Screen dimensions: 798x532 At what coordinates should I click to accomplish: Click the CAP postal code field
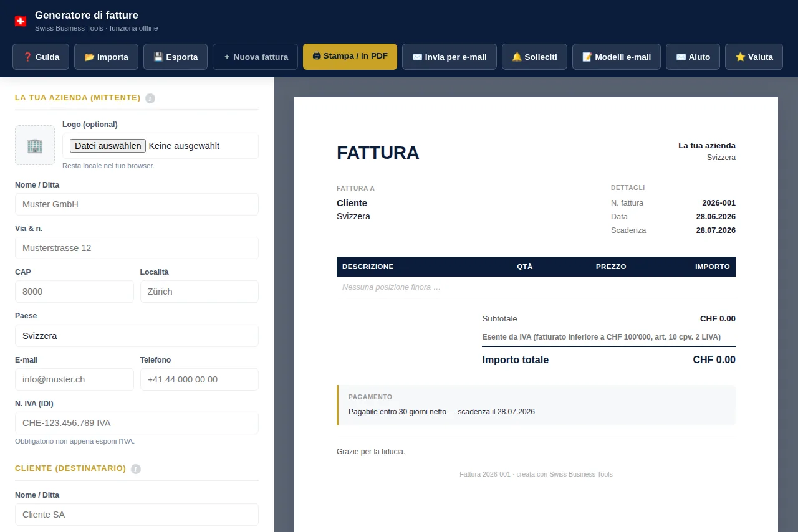click(x=74, y=292)
